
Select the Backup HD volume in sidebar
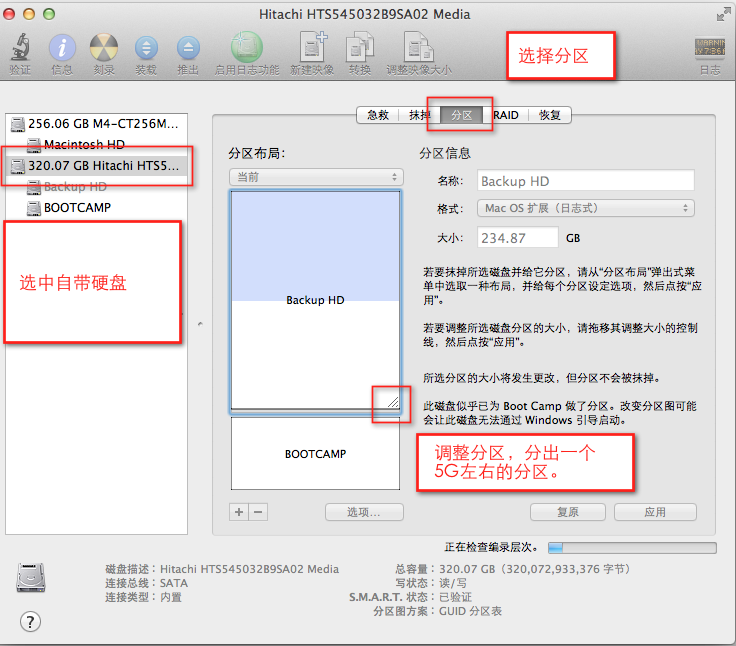[96, 187]
